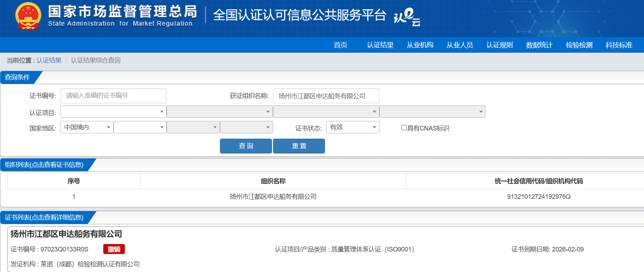This screenshot has height=272, width=644.
Task: Click issuing body 莱诺(成都)检验检测认证有限公司
Action: tap(90, 264)
